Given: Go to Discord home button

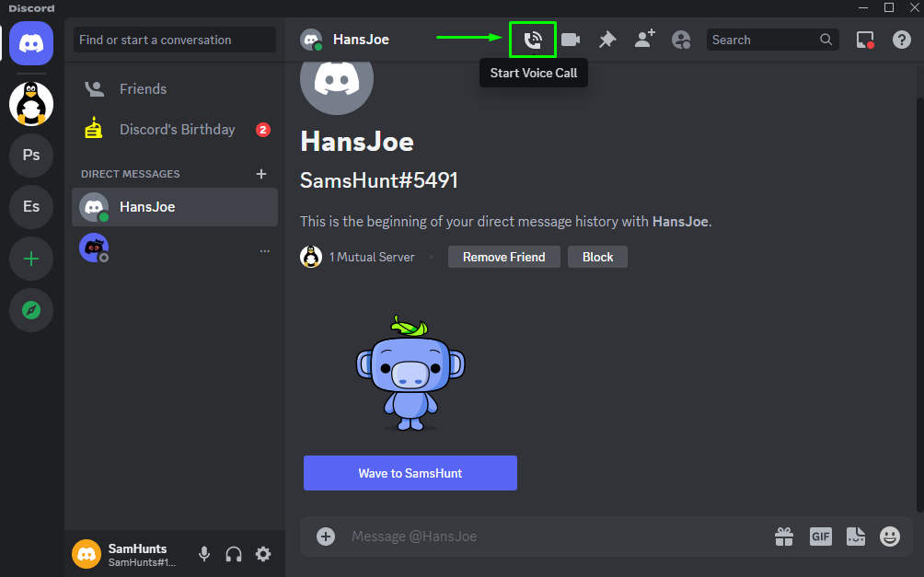Looking at the screenshot, I should (31, 43).
